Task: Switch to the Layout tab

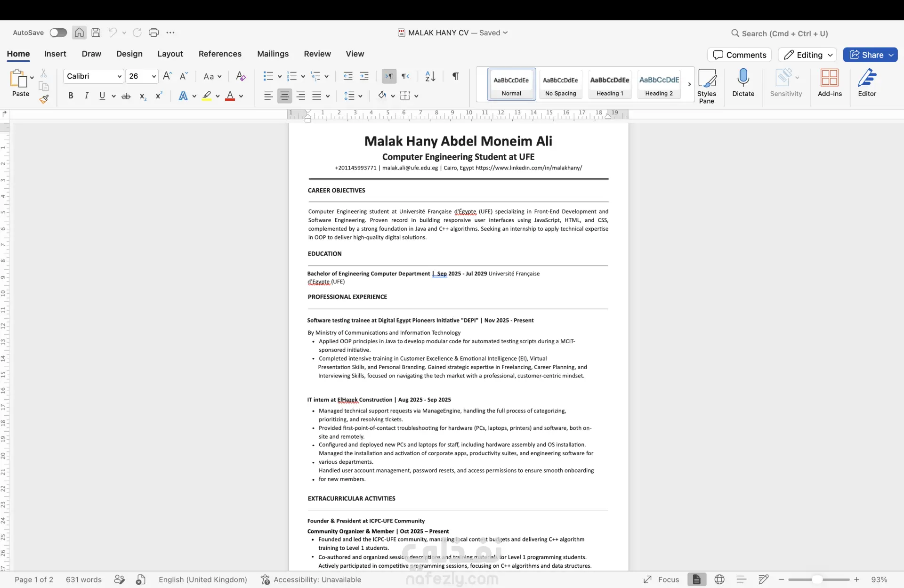Action: 170,54
